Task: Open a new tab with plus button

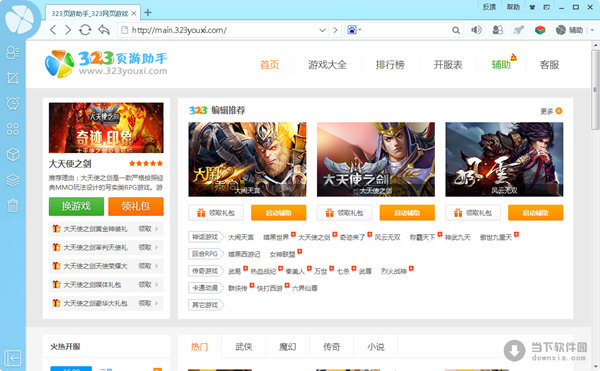Action: 148,13
